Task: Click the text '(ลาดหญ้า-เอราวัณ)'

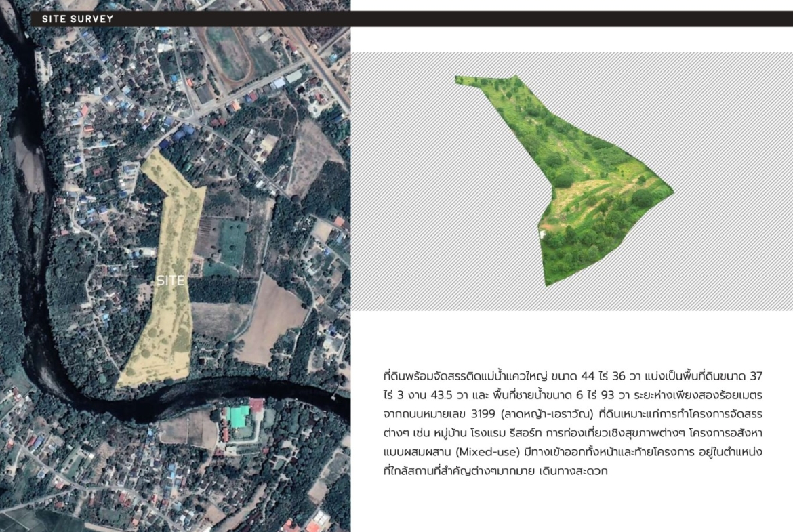Action: click(x=547, y=414)
